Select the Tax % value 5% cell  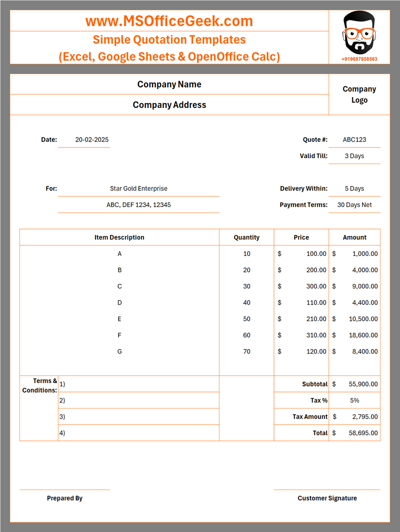(354, 400)
